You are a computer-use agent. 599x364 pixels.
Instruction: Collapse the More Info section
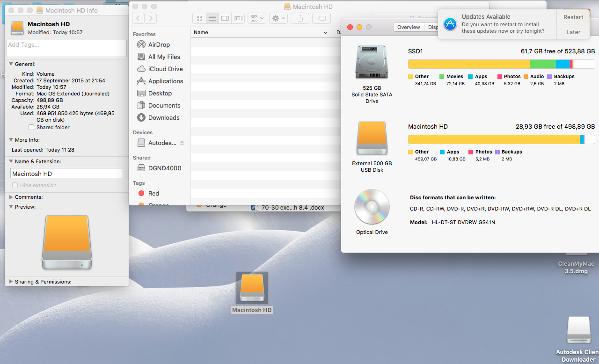tap(11, 140)
